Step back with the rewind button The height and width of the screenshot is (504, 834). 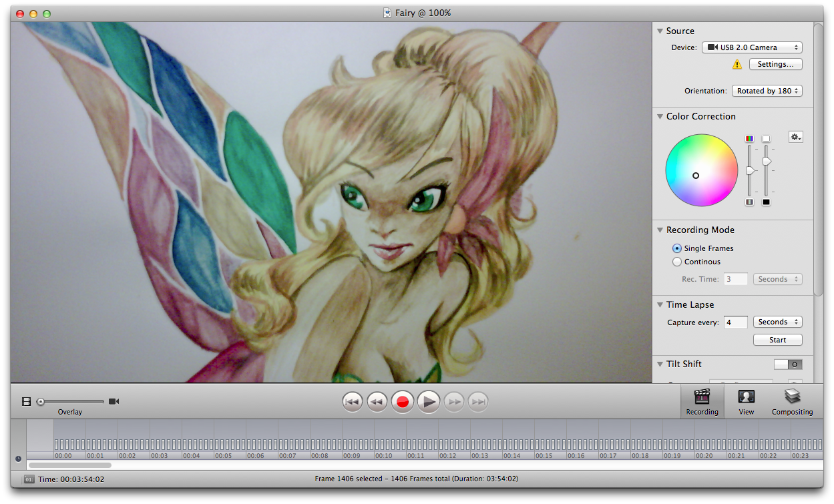click(x=377, y=402)
